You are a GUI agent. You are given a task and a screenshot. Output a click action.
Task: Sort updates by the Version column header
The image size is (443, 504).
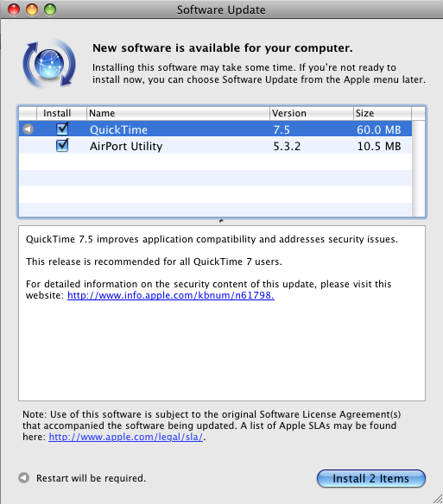point(312,113)
